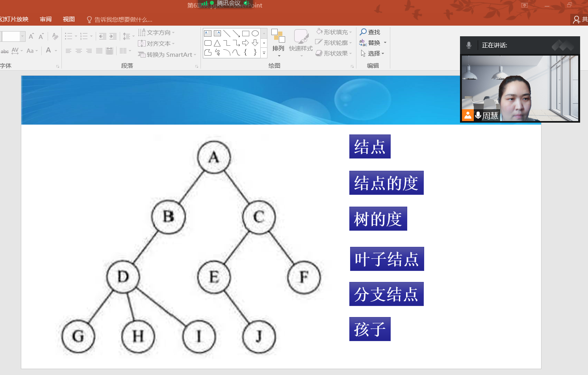Screen dimensions: 588x375
Task: Click the microphone icon in meeting panel
Action: click(x=469, y=45)
